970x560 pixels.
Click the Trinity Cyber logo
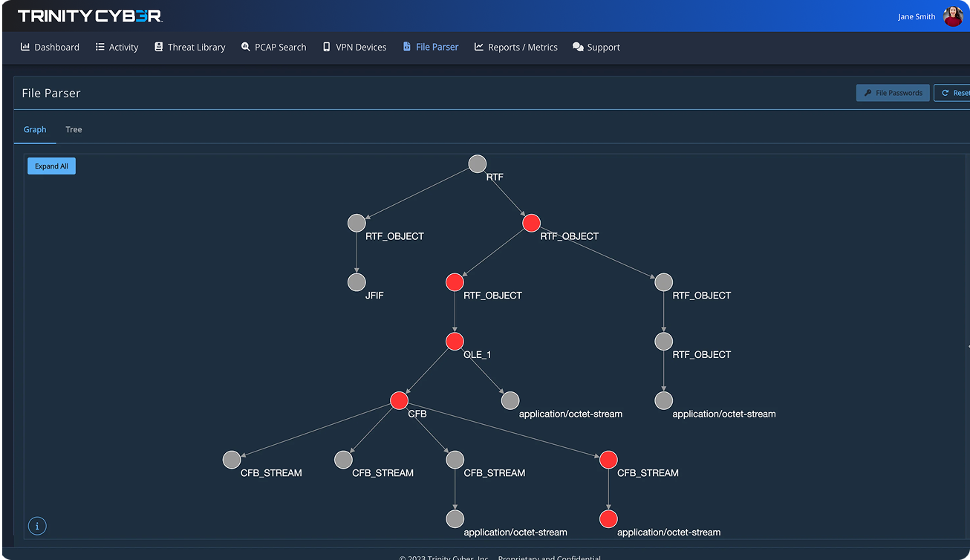tap(90, 16)
